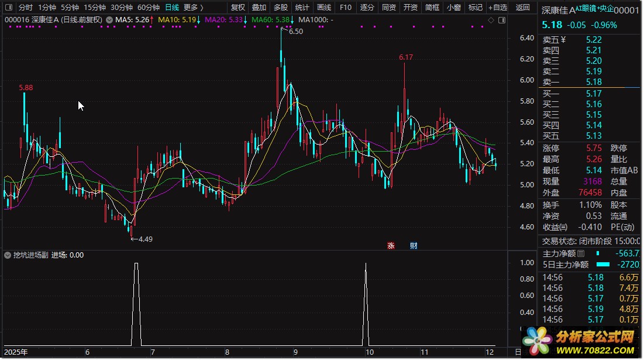Enable the 画线 drawing tool
Image resolution: width=644 pixels, height=360 pixels.
click(x=324, y=8)
